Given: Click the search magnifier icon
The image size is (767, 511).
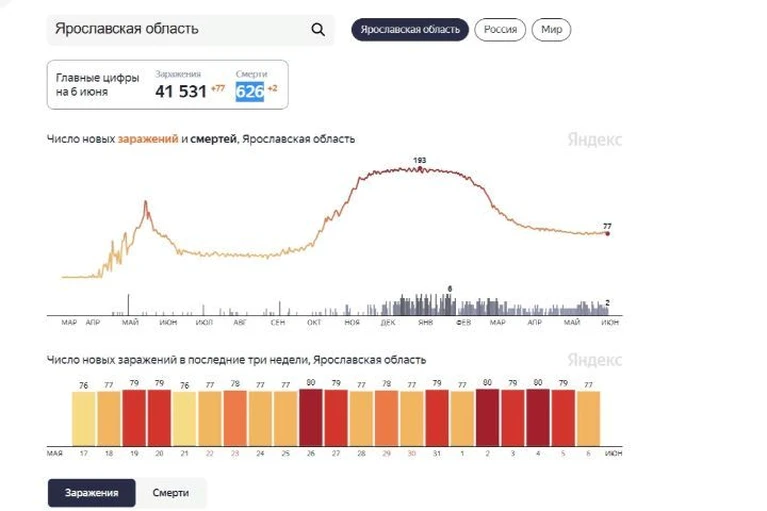Looking at the screenshot, I should coord(318,29).
